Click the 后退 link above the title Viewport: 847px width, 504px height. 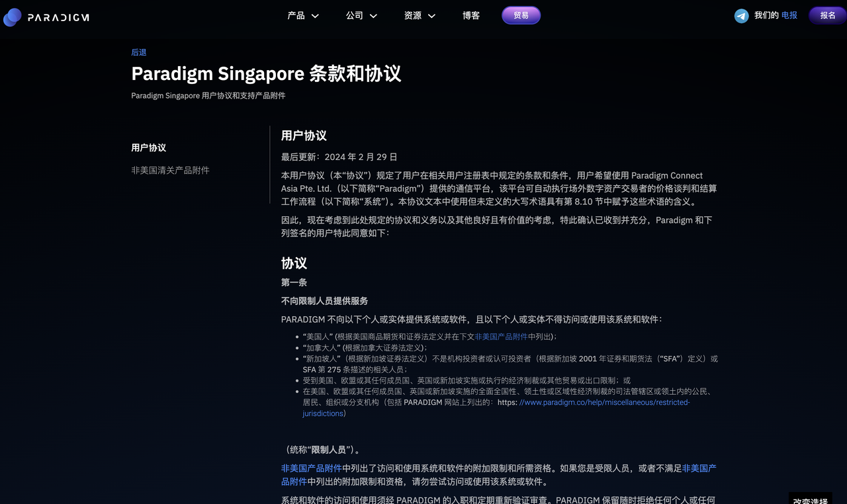coord(138,52)
